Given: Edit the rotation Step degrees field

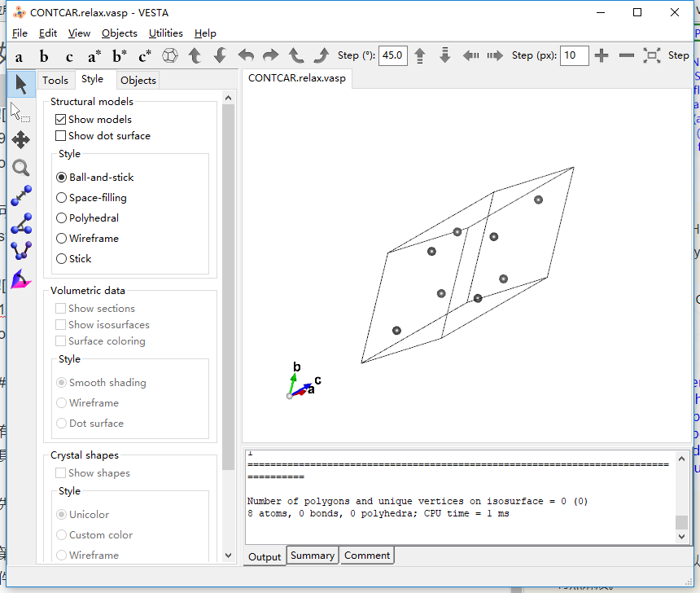Looking at the screenshot, I should (393, 55).
